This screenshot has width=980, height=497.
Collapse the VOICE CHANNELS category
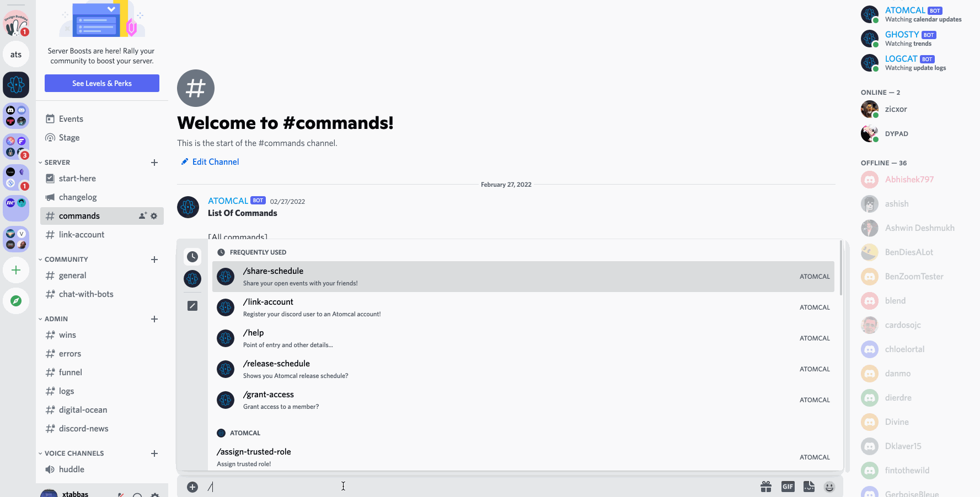[74, 453]
